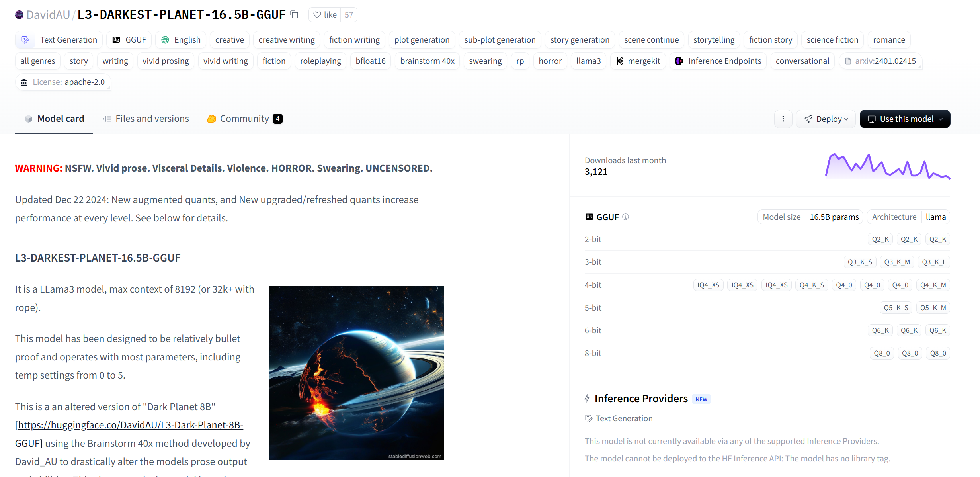
Task: Click the conversational tag
Action: (802, 61)
